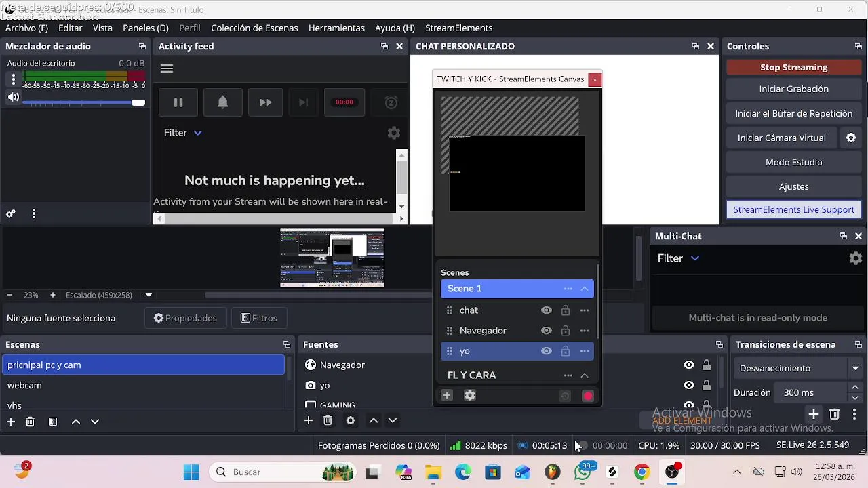
Task: Click the bell mute alerts icon
Action: click(222, 102)
